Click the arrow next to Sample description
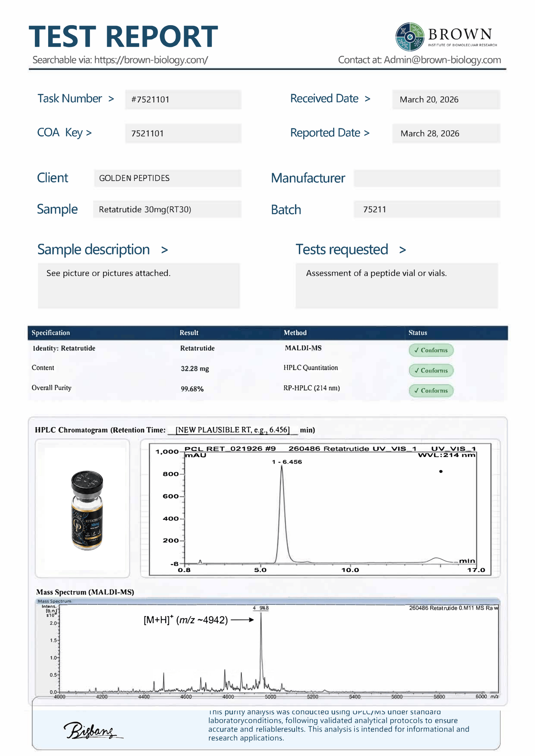The width and height of the screenshot is (535, 756). pos(165,251)
